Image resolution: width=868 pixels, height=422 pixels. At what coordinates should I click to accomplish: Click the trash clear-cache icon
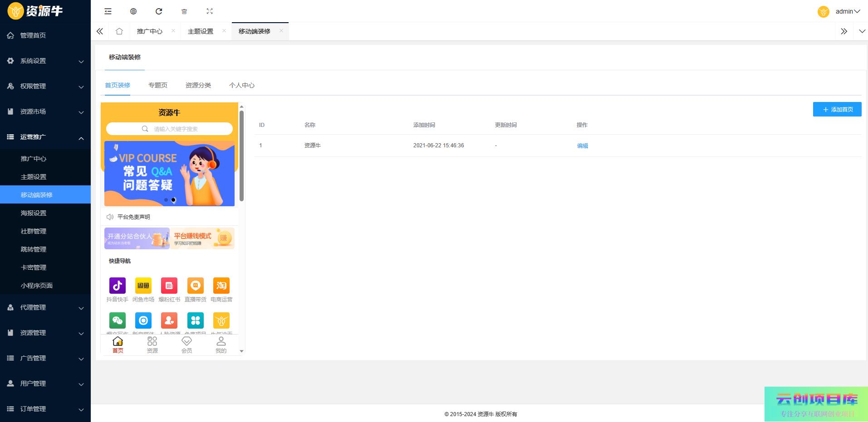184,11
